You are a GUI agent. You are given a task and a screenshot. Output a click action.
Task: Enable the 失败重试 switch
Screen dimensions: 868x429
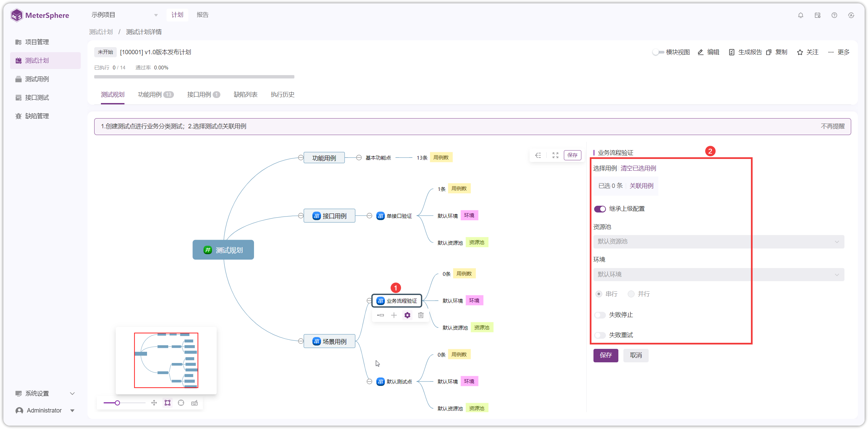point(600,335)
